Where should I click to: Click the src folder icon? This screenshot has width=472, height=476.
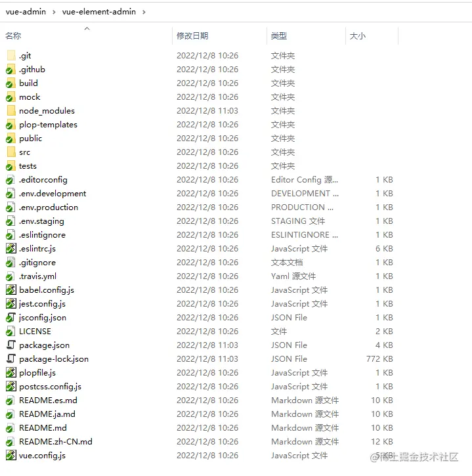[x=11, y=152]
